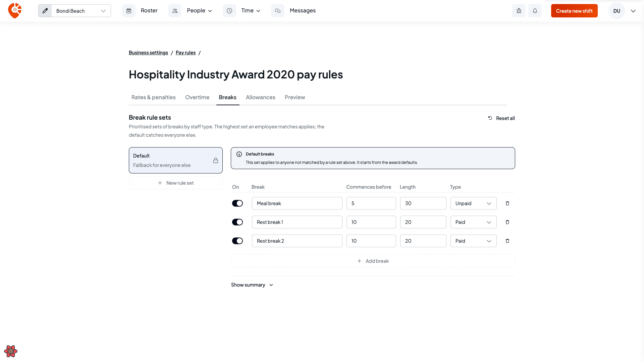Click the Type column header
Viewport: 644px width, 362px height.
coord(455,187)
